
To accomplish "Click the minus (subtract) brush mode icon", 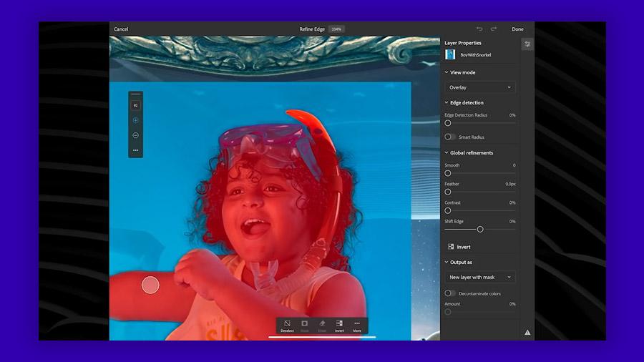I will [135, 135].
